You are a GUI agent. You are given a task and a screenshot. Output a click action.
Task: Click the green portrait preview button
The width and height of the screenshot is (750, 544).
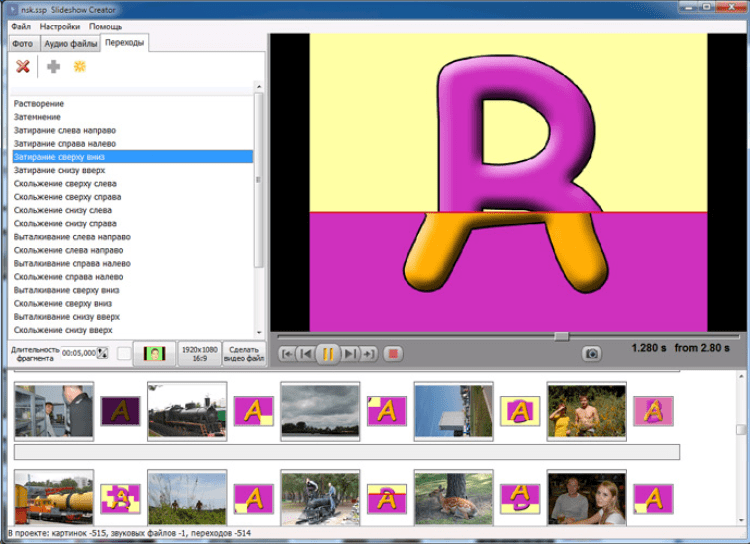click(x=154, y=353)
